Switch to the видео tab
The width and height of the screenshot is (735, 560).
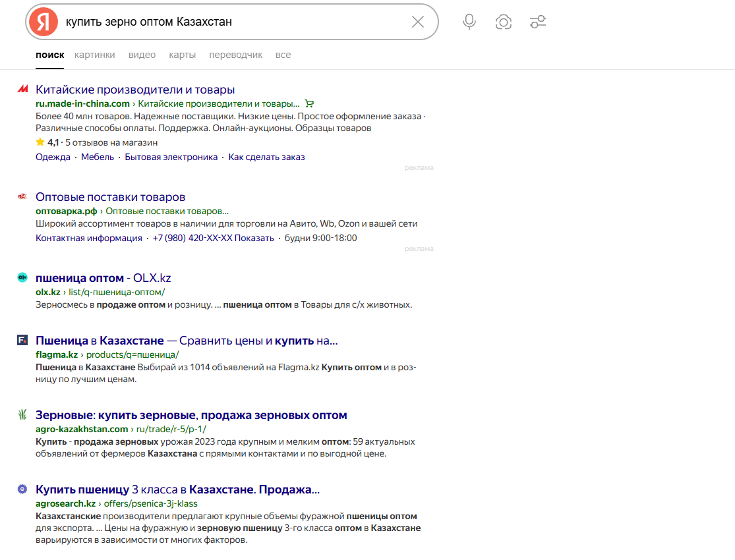(x=142, y=55)
